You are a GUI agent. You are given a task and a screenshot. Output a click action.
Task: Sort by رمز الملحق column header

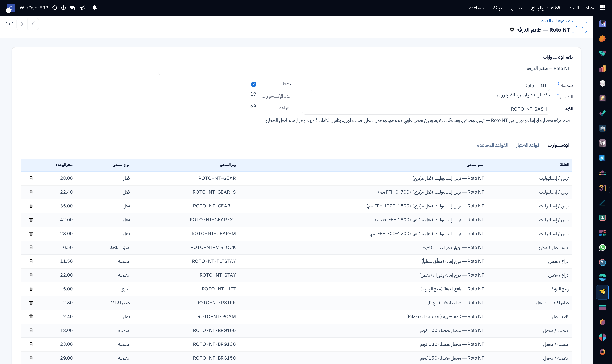pos(227,165)
